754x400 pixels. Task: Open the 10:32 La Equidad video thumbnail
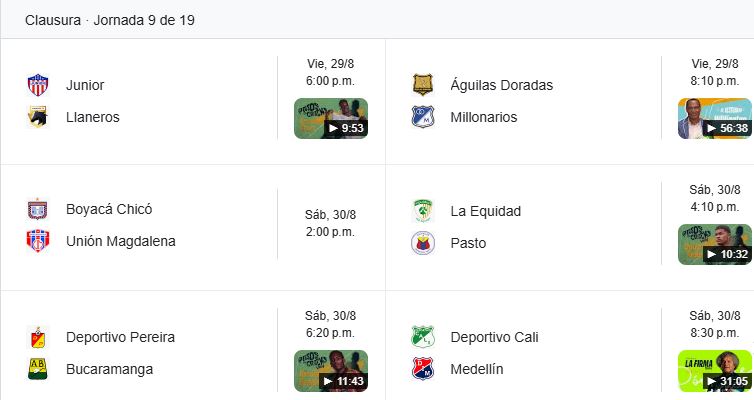pos(715,244)
